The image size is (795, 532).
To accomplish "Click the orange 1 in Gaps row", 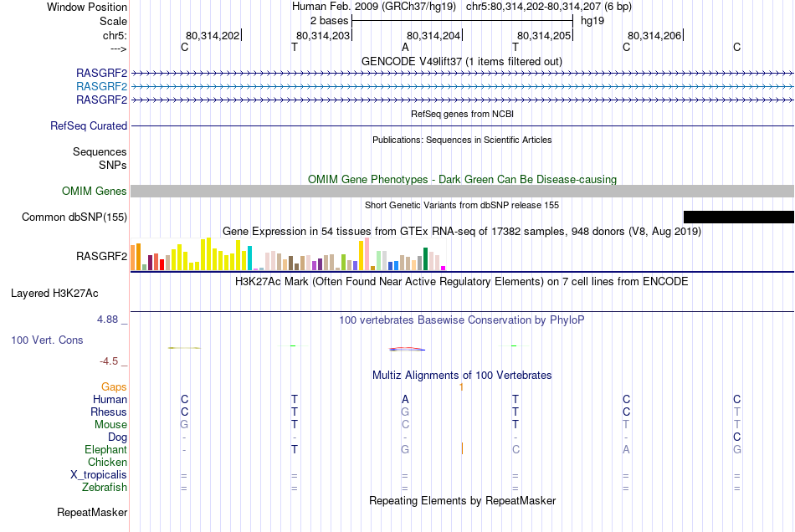I will [461, 387].
